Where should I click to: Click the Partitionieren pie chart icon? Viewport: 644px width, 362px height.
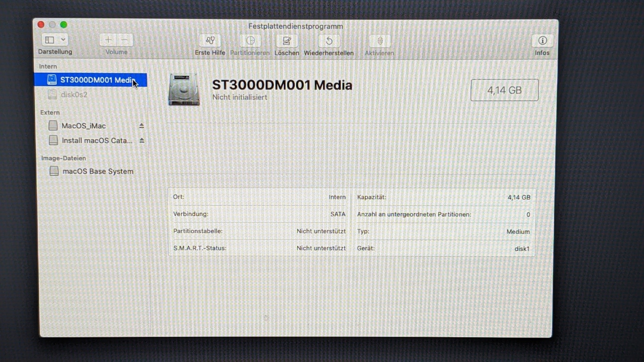[x=250, y=41]
